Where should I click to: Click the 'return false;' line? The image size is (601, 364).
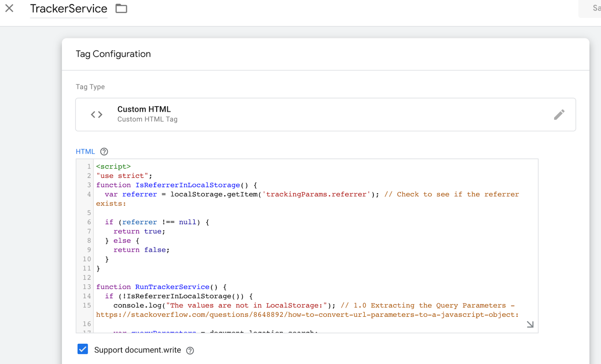[142, 250]
